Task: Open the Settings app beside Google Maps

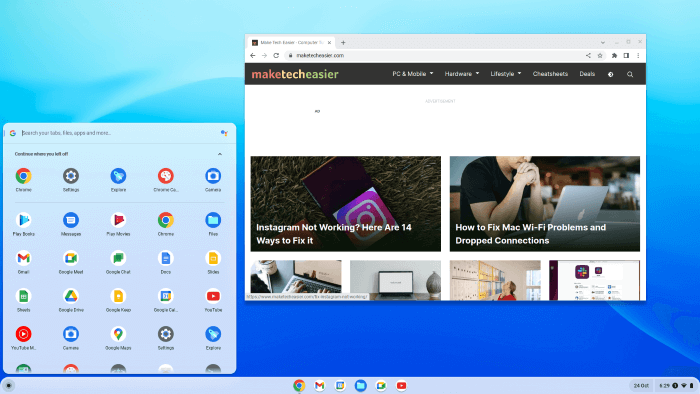Action: click(x=166, y=334)
